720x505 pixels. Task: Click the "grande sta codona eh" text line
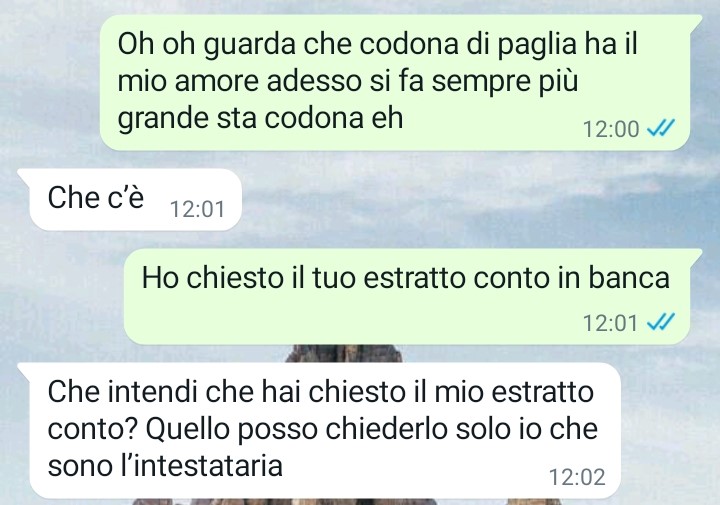point(260,118)
